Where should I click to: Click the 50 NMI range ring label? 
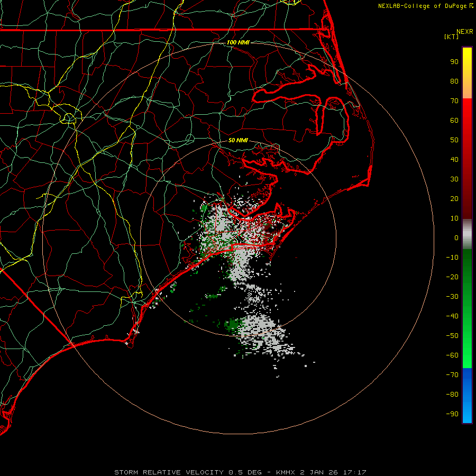point(238,140)
